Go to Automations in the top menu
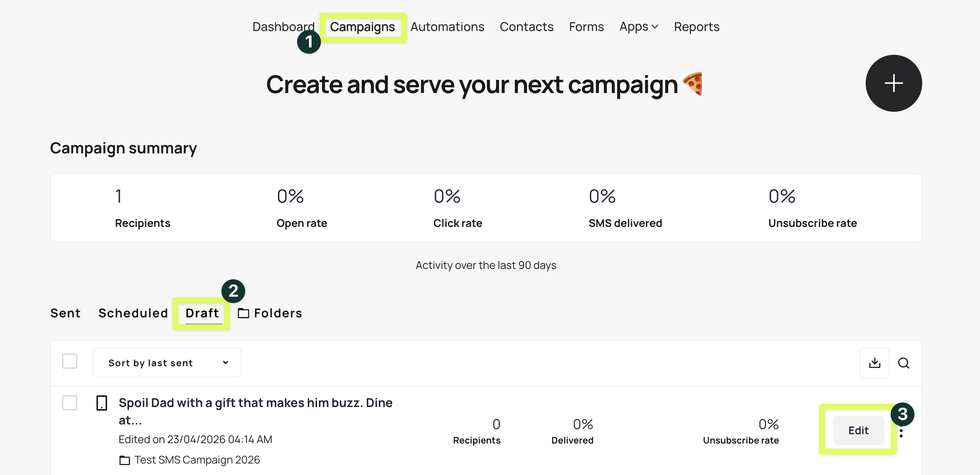The image size is (980, 475). click(447, 27)
